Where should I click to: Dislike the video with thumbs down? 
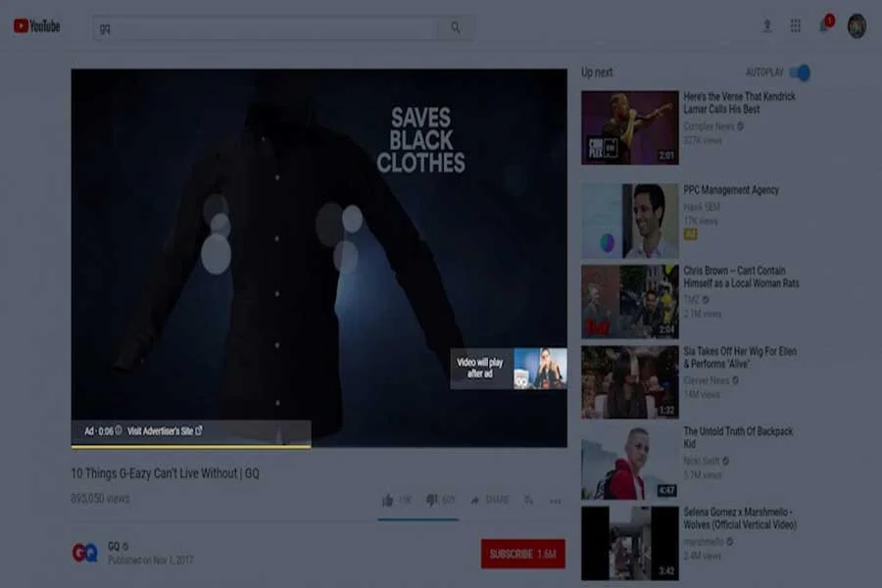[432, 500]
